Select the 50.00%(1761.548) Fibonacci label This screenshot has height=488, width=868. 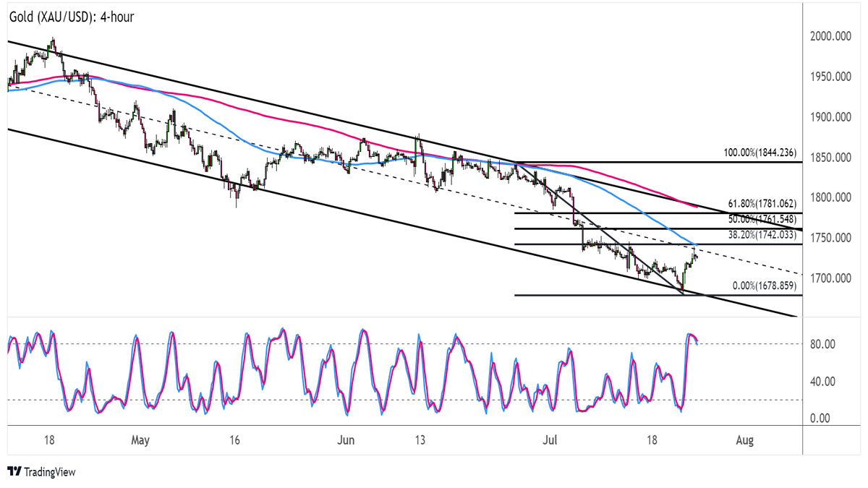pyautogui.click(x=762, y=218)
